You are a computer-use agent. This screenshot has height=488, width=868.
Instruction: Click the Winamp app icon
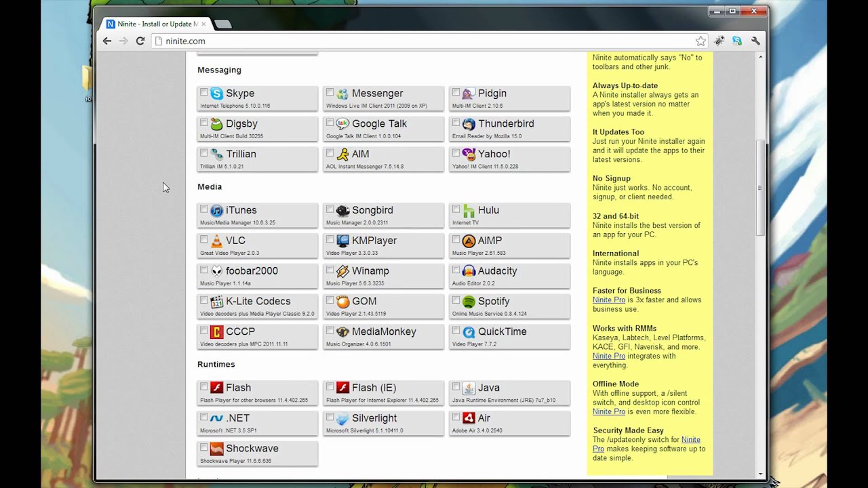(342, 271)
